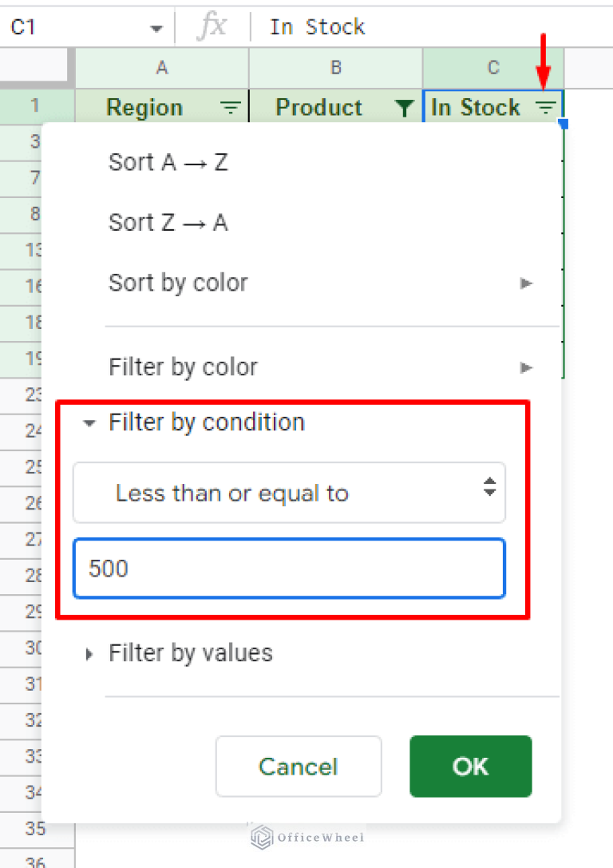Screen dimensions: 613x868
Task: Expand the Filter by values section
Action: coord(89,654)
